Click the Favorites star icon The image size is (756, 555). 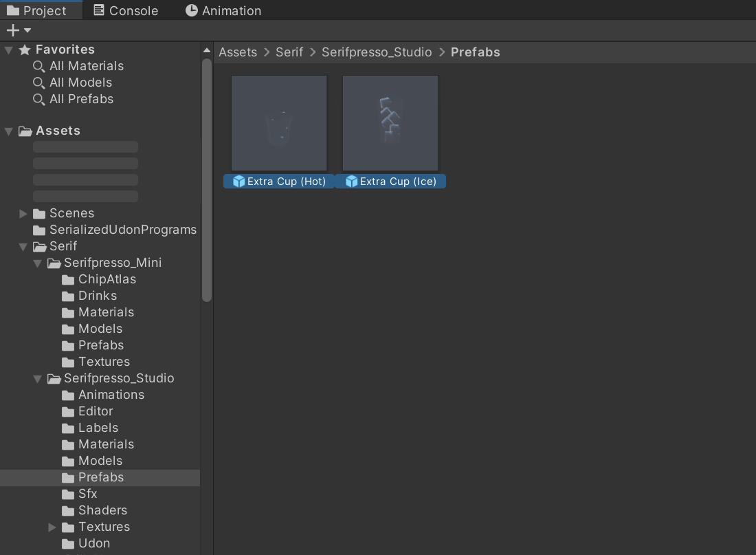(x=25, y=50)
